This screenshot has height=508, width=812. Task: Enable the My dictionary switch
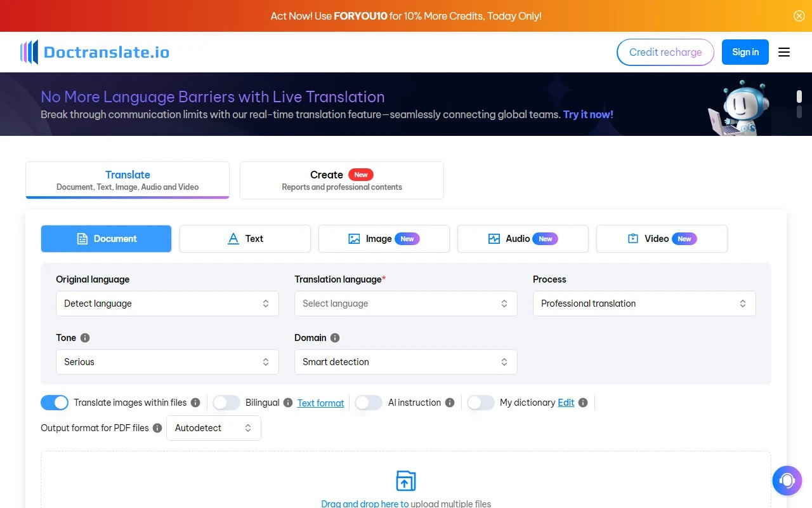coord(481,403)
